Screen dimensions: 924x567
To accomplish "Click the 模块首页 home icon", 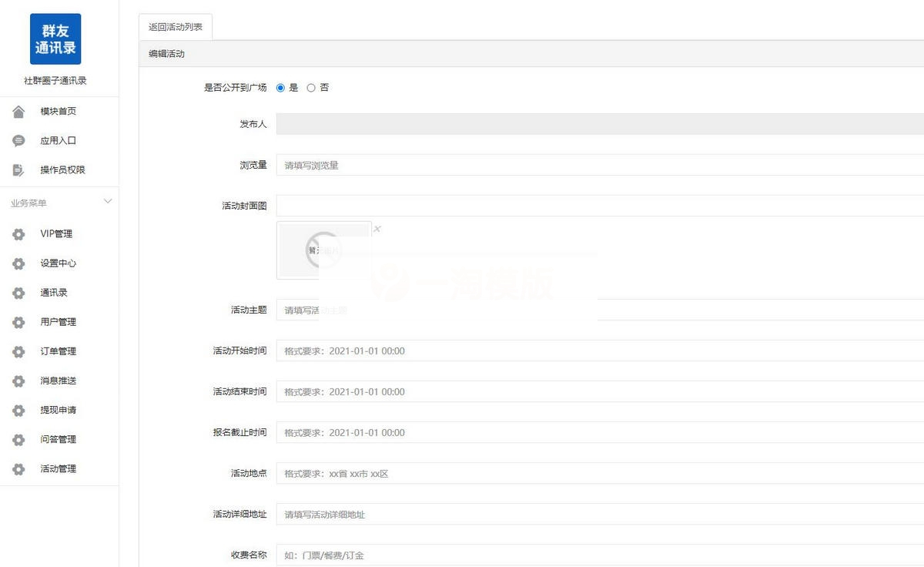I will [x=18, y=111].
